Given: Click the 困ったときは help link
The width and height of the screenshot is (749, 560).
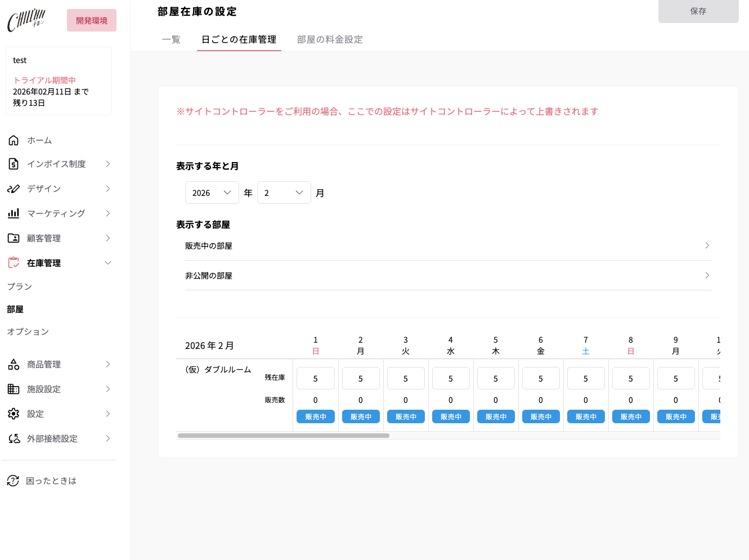Looking at the screenshot, I should coord(51,481).
